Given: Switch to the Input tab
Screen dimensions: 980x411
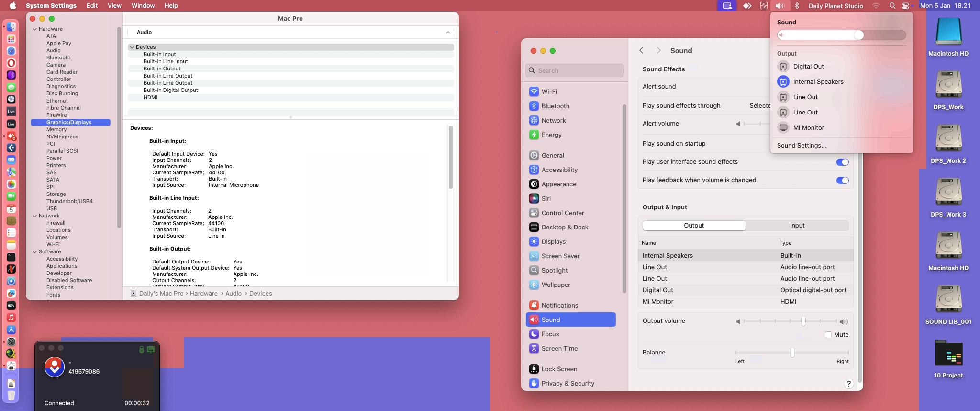Looking at the screenshot, I should coord(797,225).
